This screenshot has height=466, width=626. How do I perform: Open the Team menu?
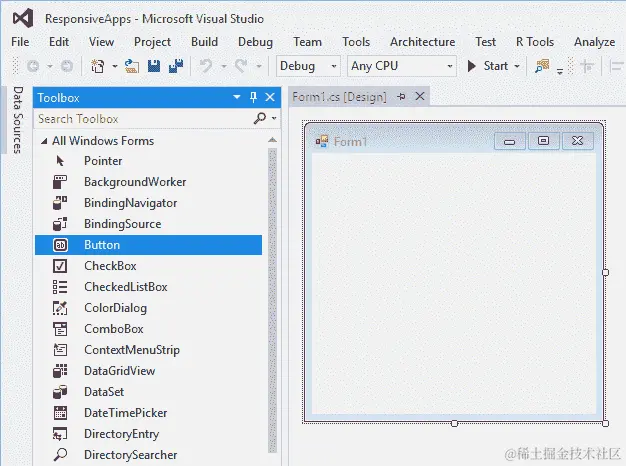coord(307,42)
